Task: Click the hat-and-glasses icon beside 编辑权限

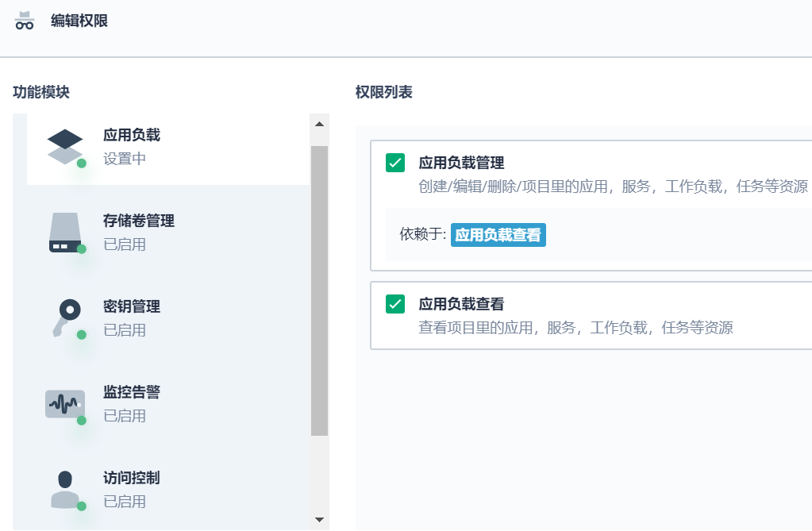Action: coord(25,21)
